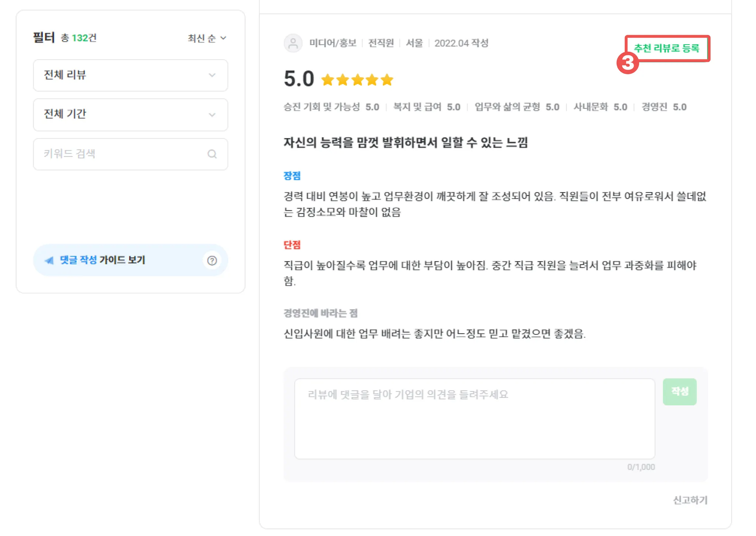Viewport: 756px width, 536px height.
Task: Register review via 추천 리뷰로 등록
Action: (x=667, y=48)
